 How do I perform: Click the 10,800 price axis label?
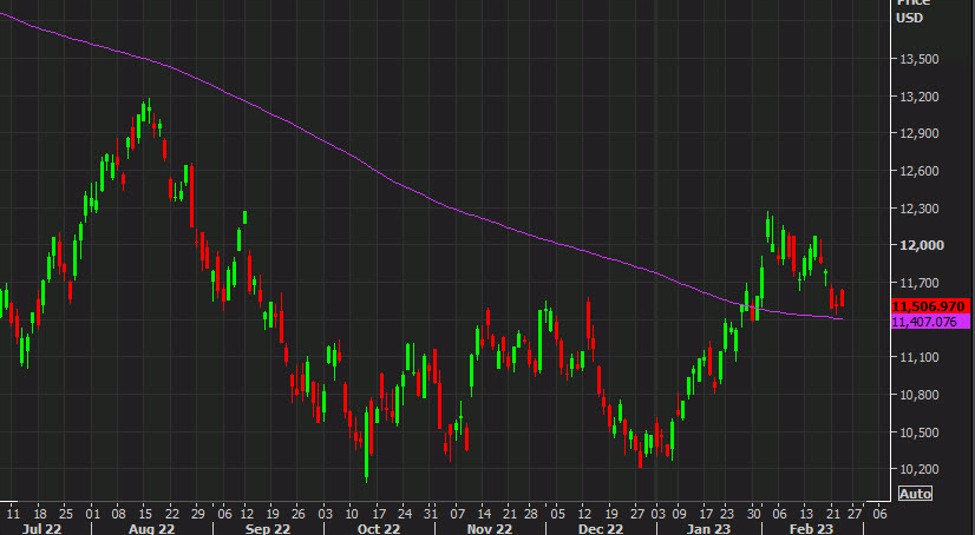pyautogui.click(x=919, y=394)
